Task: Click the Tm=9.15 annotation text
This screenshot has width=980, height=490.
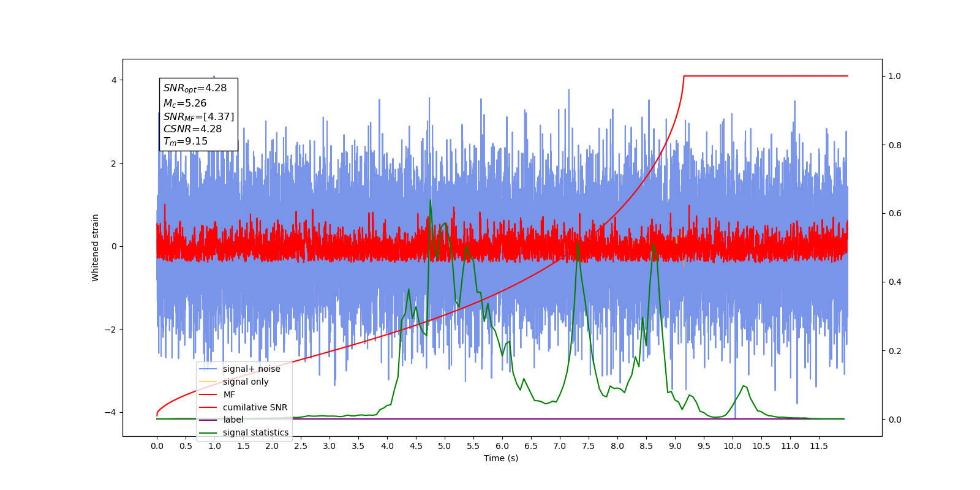Action: (x=185, y=141)
